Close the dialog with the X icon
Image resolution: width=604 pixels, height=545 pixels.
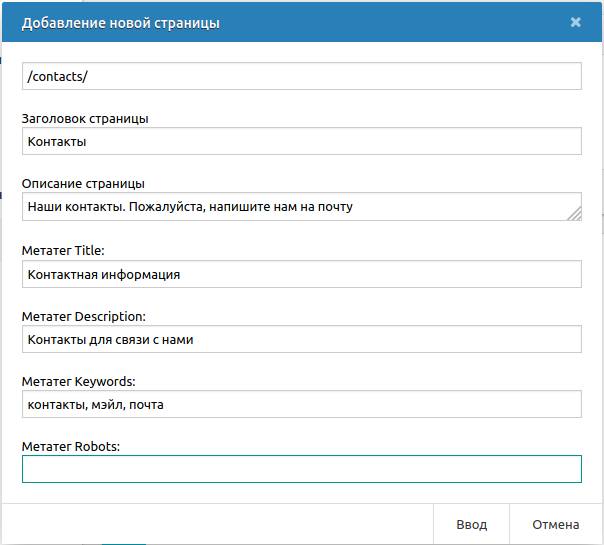click(x=575, y=22)
